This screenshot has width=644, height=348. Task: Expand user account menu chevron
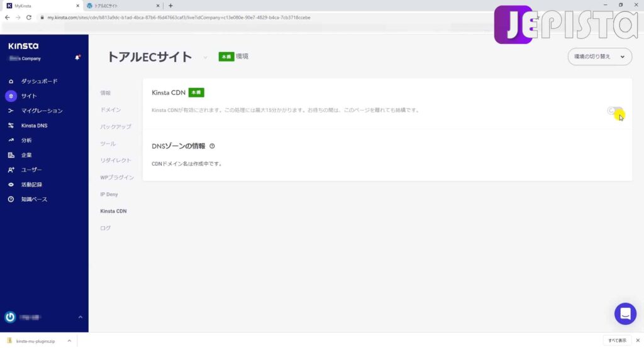pos(80,317)
